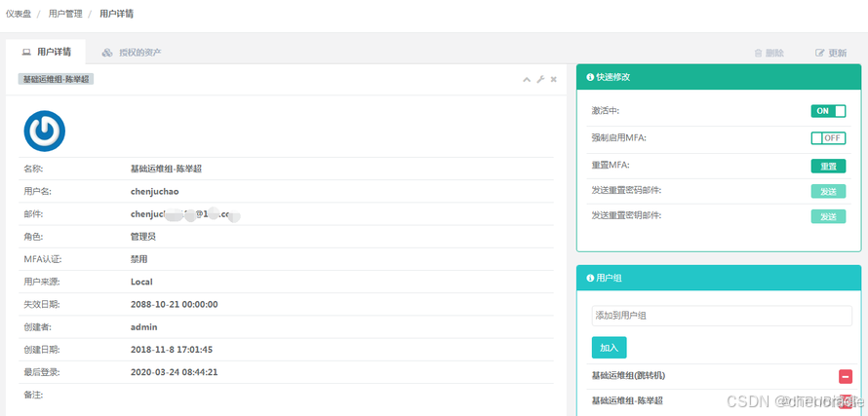Click the 基础运维组-陈举超 header label badge
Screen dimensions: 868x416
pos(56,79)
